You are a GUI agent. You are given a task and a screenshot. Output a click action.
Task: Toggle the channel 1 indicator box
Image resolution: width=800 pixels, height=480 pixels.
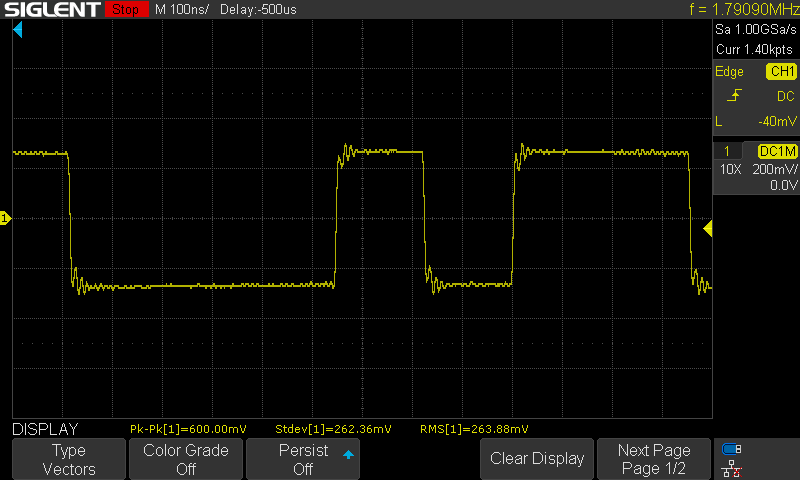tap(727, 150)
